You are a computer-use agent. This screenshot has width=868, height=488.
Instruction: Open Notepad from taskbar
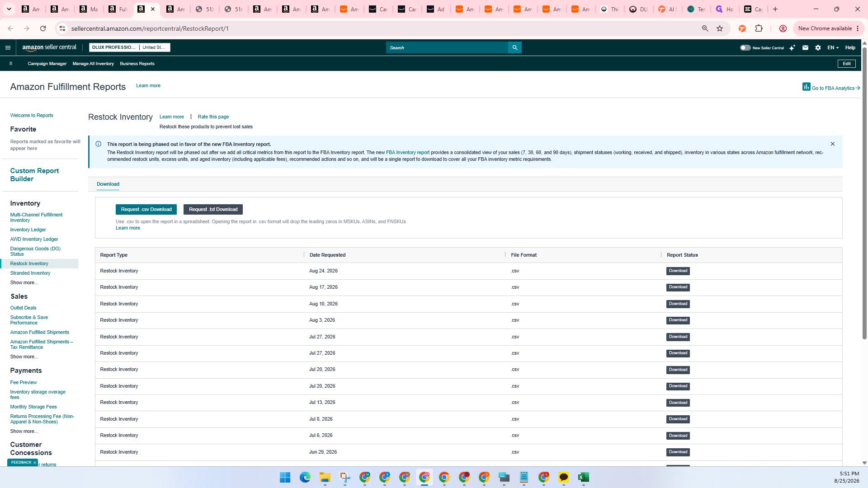point(524,477)
